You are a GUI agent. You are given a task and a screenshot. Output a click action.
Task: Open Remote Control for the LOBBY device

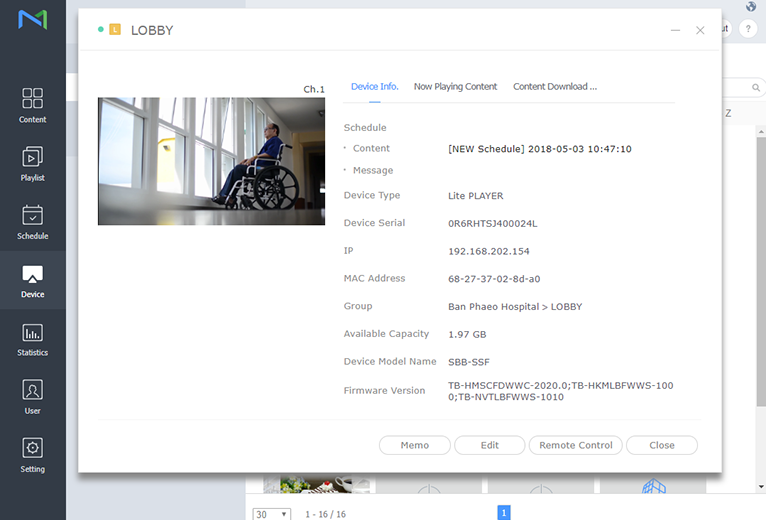tap(575, 445)
